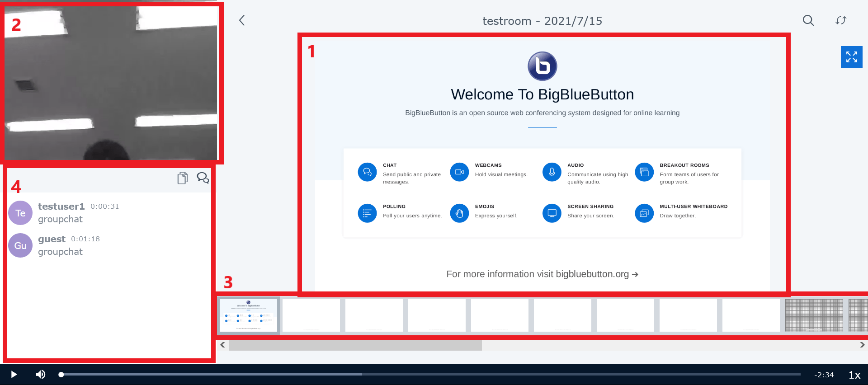Open the search magnifier icon
The image size is (868, 385).
(808, 20)
